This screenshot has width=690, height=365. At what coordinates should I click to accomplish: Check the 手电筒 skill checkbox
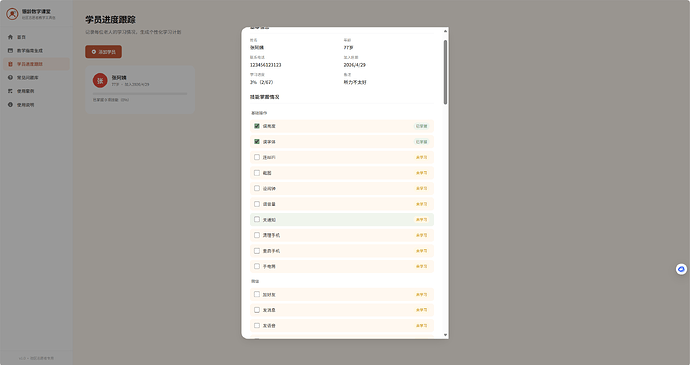257,266
